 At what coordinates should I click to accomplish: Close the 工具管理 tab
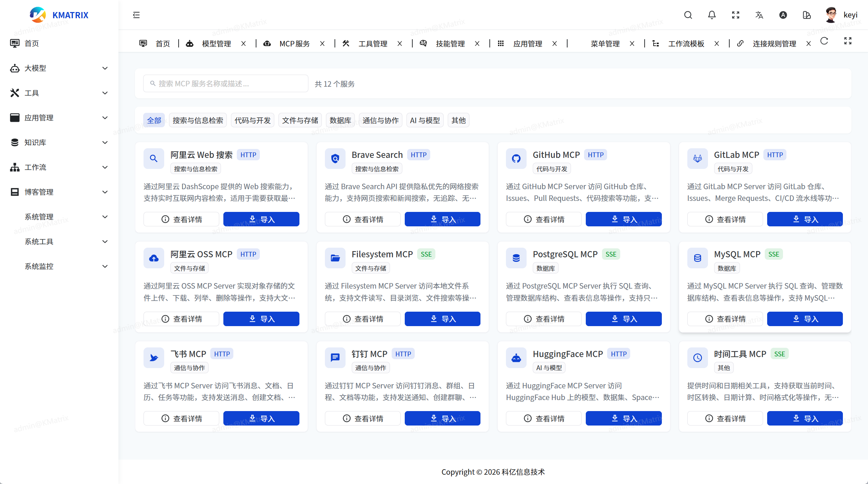[400, 44]
